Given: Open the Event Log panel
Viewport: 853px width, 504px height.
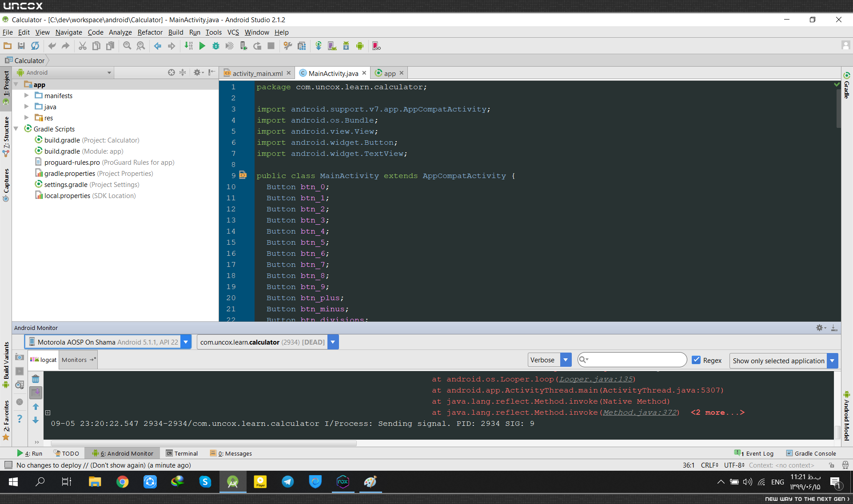Looking at the screenshot, I should 754,453.
